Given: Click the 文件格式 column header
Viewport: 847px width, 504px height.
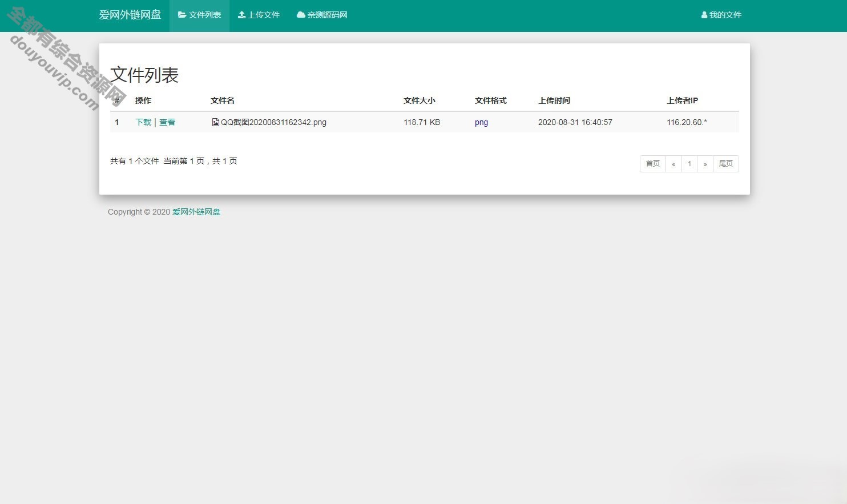Looking at the screenshot, I should point(491,100).
